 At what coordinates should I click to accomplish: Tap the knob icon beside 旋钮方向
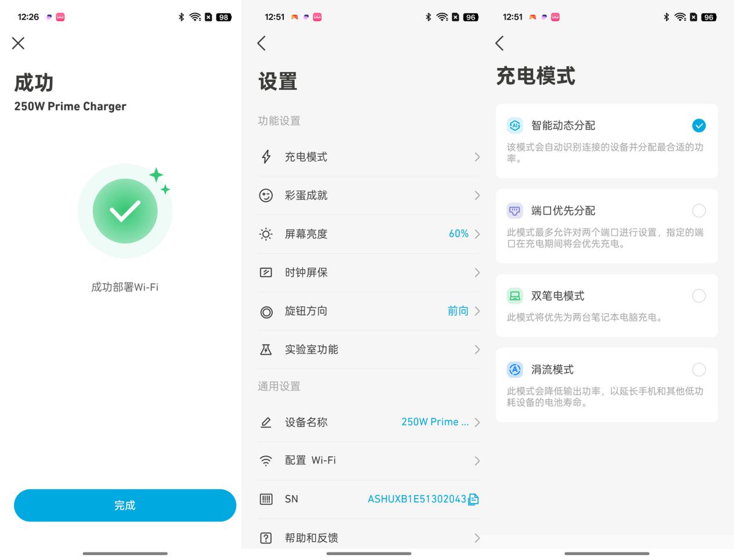[266, 312]
